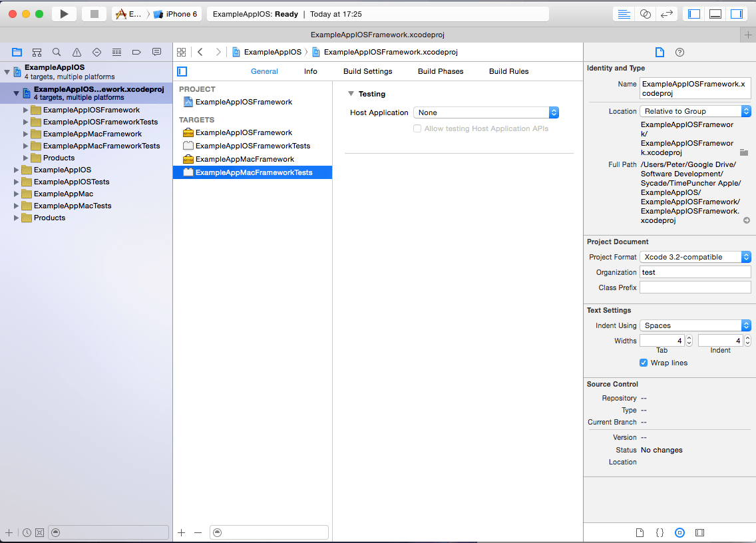This screenshot has height=543, width=756.
Task: Open the Indent Using Spaces dropdown
Action: (695, 325)
